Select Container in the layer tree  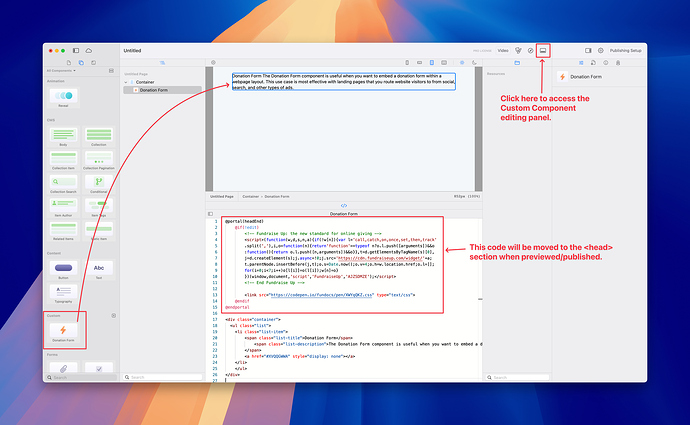[x=145, y=82]
